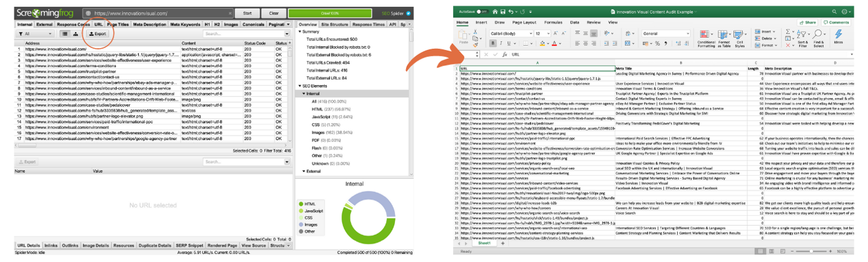
Task: Select the list view icon in Screaming Frog
Action: (x=64, y=34)
